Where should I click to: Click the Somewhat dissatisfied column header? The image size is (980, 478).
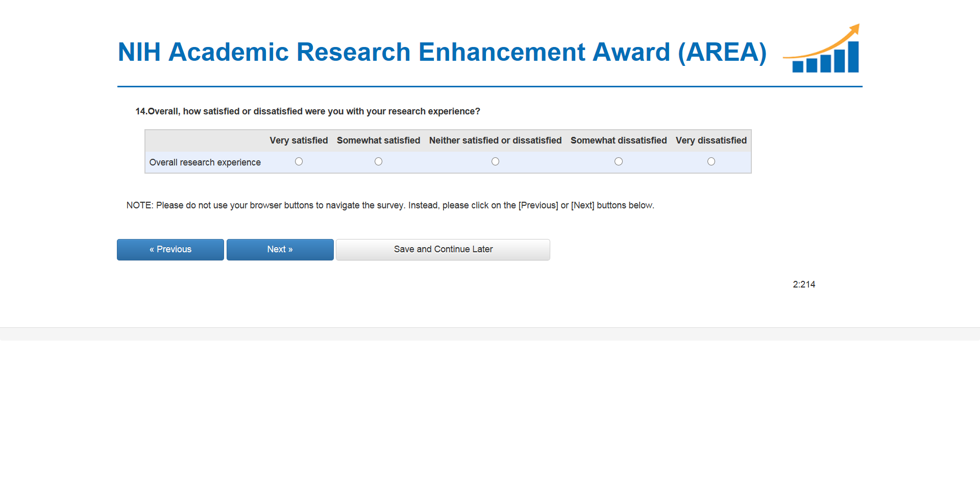(619, 140)
